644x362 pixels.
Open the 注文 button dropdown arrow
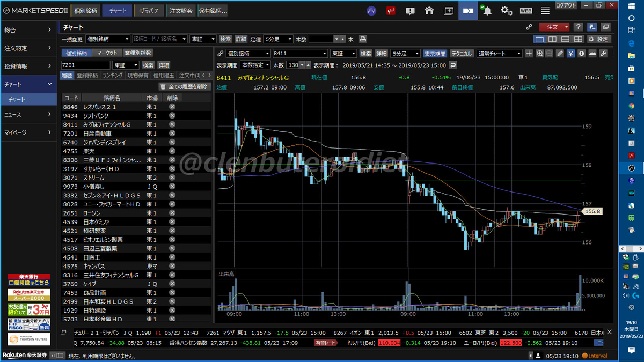point(567,27)
